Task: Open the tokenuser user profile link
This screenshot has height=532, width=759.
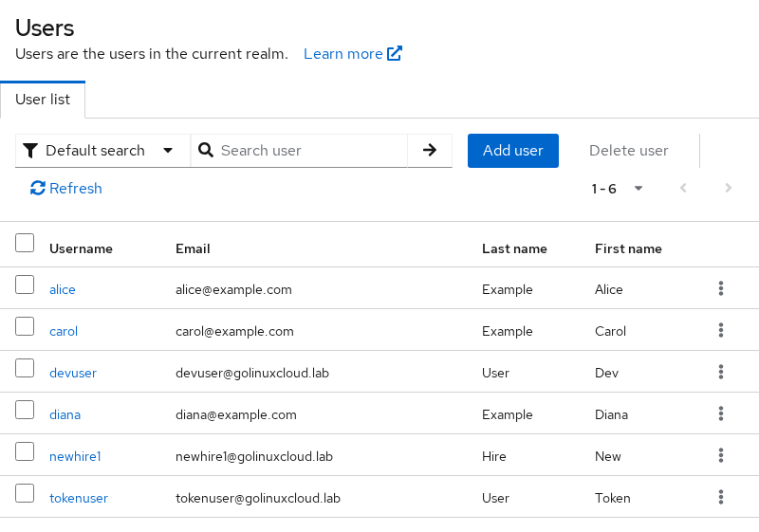Action: [79, 498]
